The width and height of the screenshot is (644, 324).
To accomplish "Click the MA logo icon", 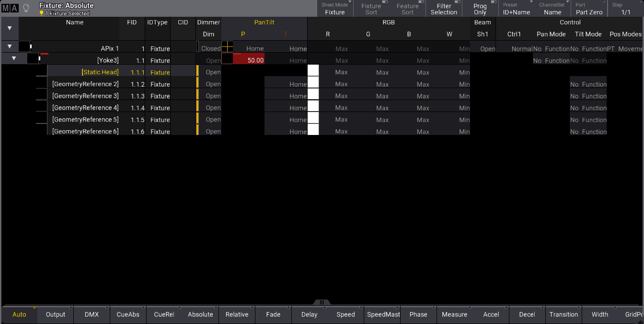I will pos(10,8).
